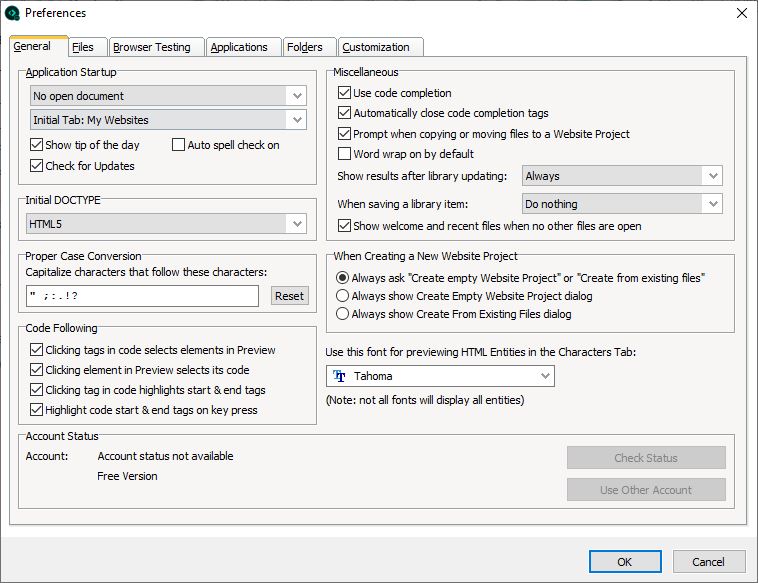Close the Preferences dialog with X
This screenshot has width=758, height=583.
point(742,13)
